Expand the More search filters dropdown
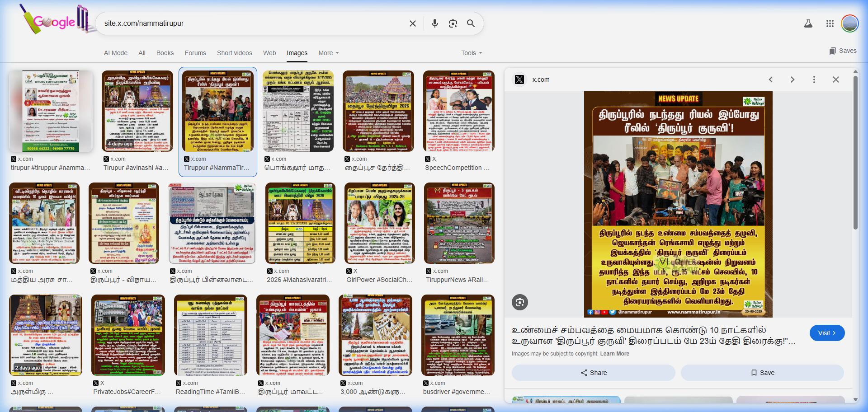 328,53
